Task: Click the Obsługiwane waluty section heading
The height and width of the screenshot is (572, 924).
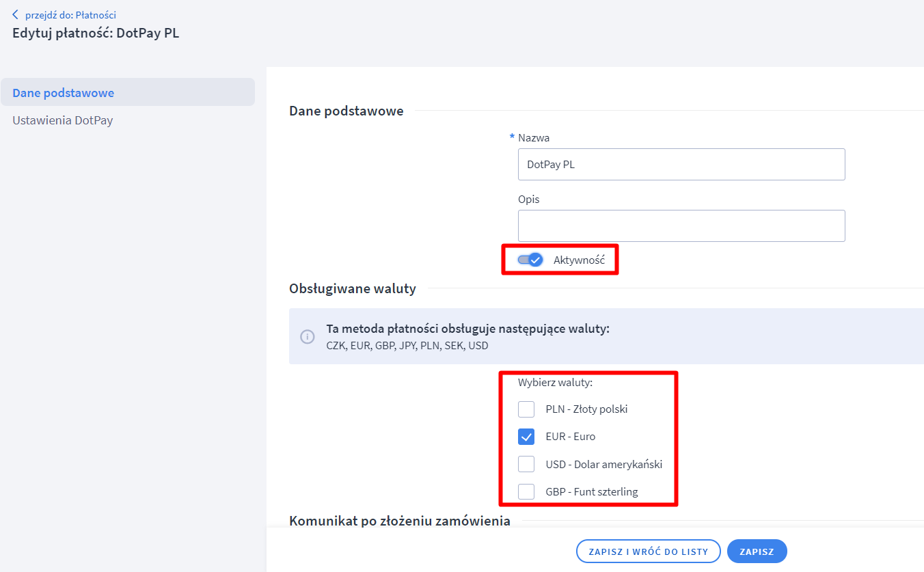Action: pyautogui.click(x=353, y=288)
